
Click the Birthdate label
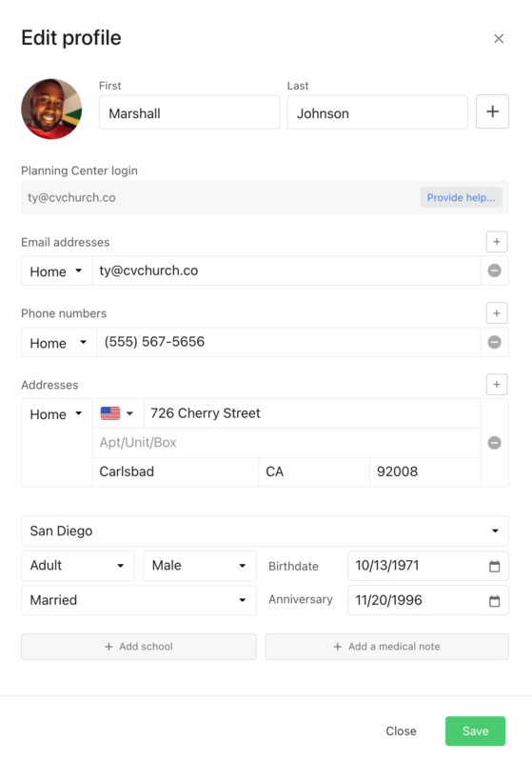click(293, 566)
